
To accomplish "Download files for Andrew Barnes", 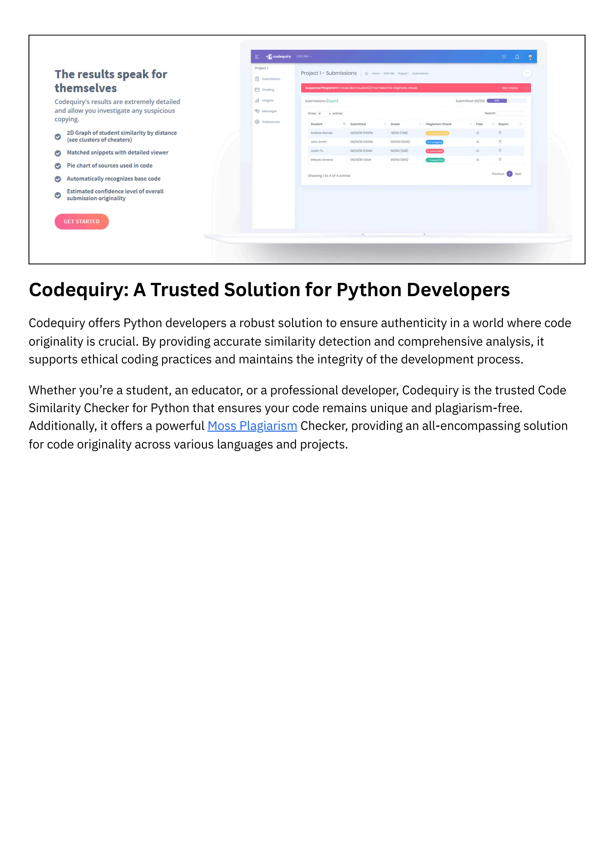I will tap(478, 133).
